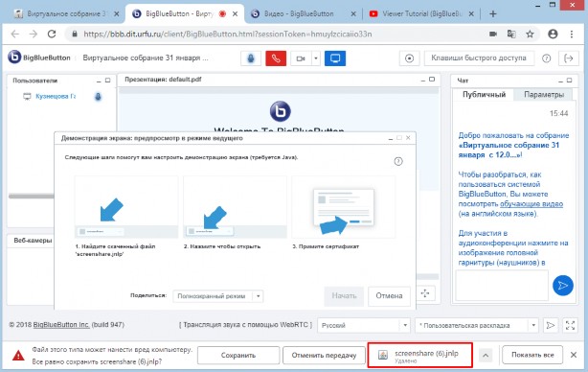Expand download options chevron for the jnlp file
Viewport: 588px width, 372px height.
tap(486, 355)
